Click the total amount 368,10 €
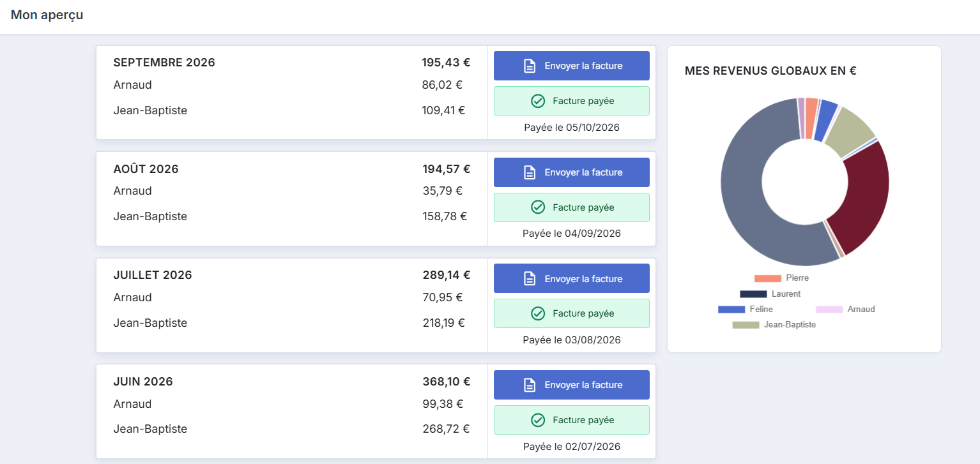This screenshot has height=464, width=980. tap(446, 382)
